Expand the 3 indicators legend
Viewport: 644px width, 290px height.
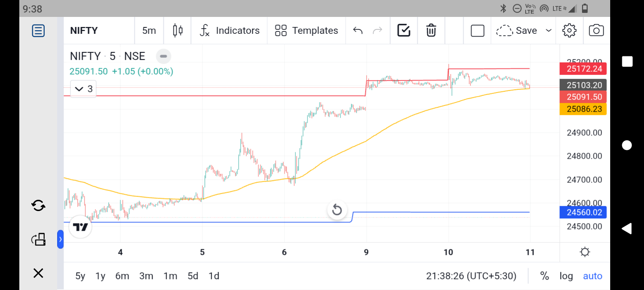click(x=83, y=89)
